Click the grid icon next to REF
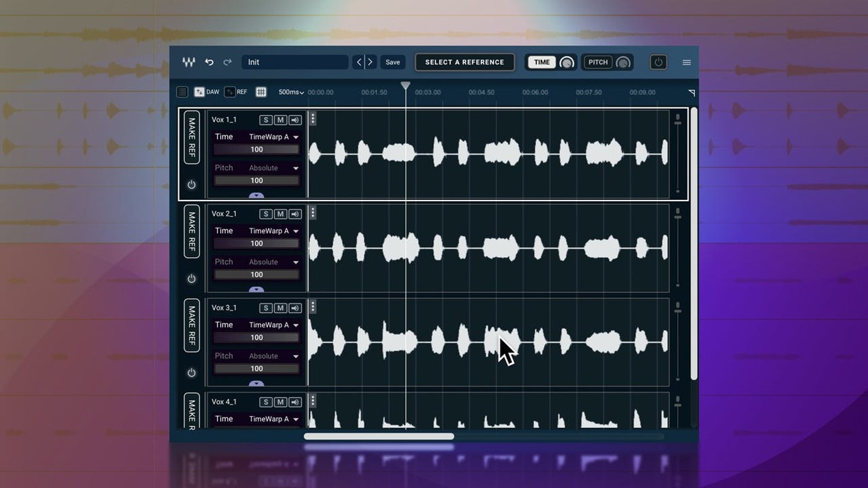Screen dimensions: 868x488 tap(260, 91)
